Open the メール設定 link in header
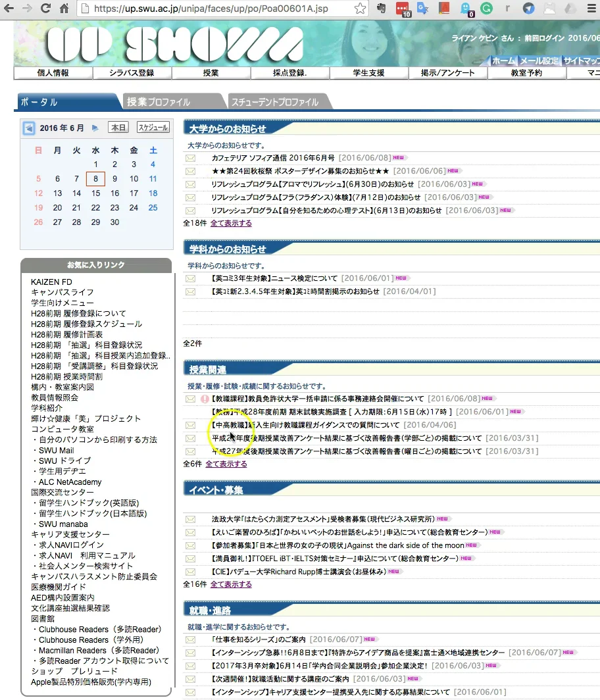Screen dimensions: 600x700 pos(539,61)
